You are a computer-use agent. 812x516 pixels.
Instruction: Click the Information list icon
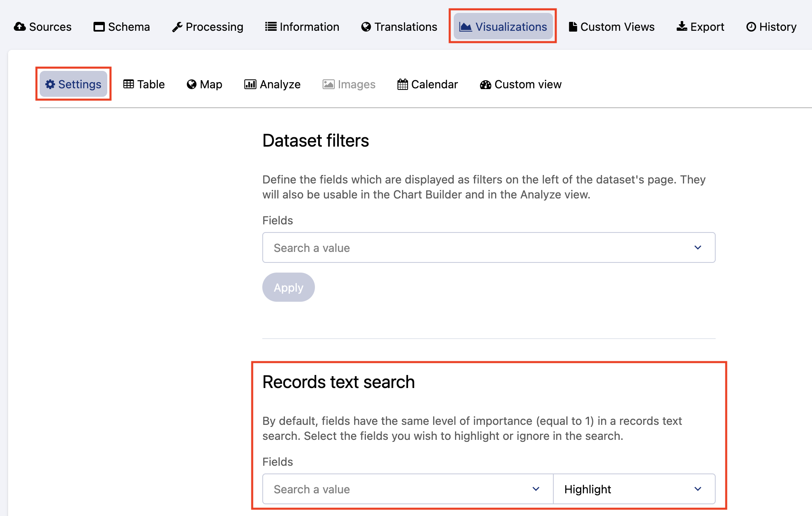click(271, 27)
